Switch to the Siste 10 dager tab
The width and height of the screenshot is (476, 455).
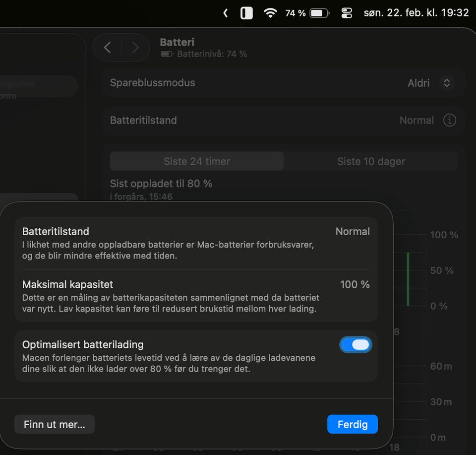[371, 161]
